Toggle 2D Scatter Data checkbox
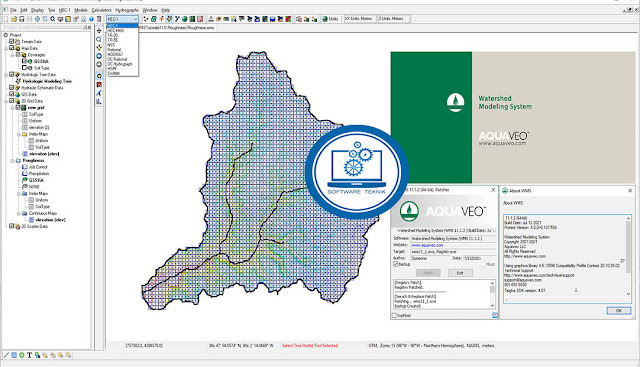This screenshot has width=640, height=367. click(12, 226)
